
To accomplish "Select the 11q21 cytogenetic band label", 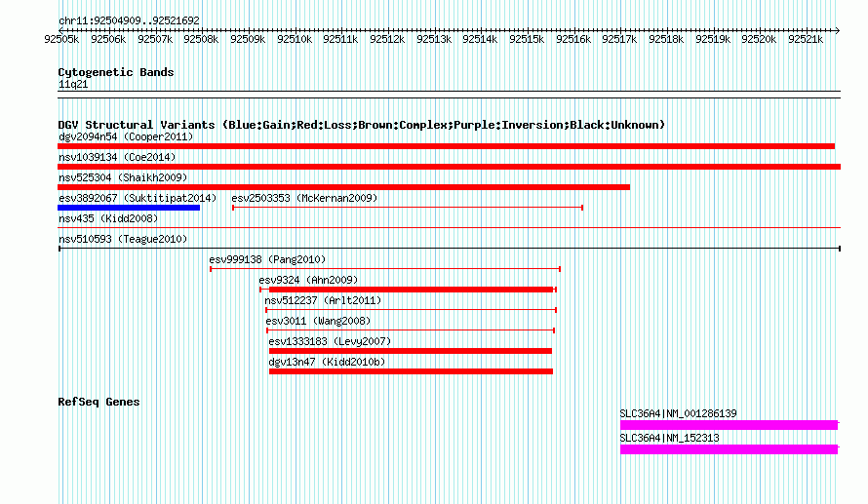I will (x=73, y=84).
